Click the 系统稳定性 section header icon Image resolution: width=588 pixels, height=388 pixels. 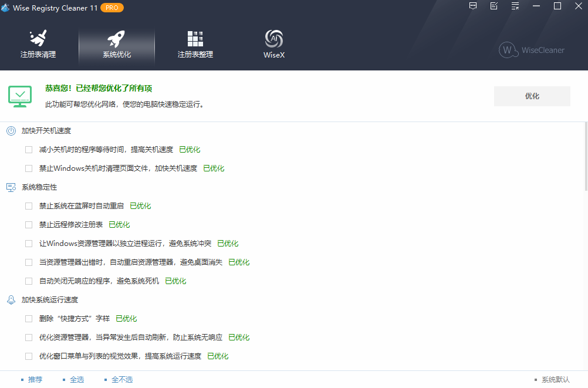pyautogui.click(x=11, y=187)
